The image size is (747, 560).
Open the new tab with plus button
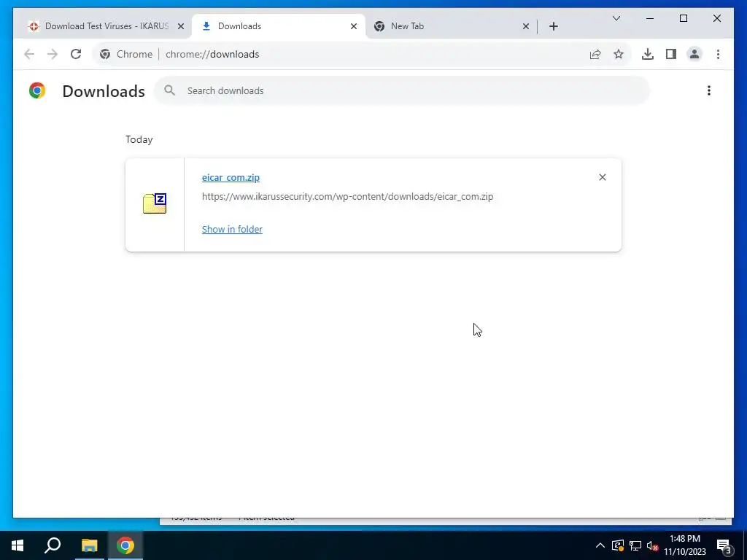click(x=553, y=26)
